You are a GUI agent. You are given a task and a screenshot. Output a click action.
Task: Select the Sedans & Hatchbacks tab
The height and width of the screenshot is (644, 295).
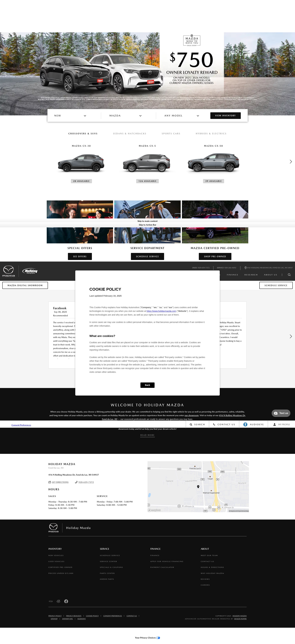(130, 134)
